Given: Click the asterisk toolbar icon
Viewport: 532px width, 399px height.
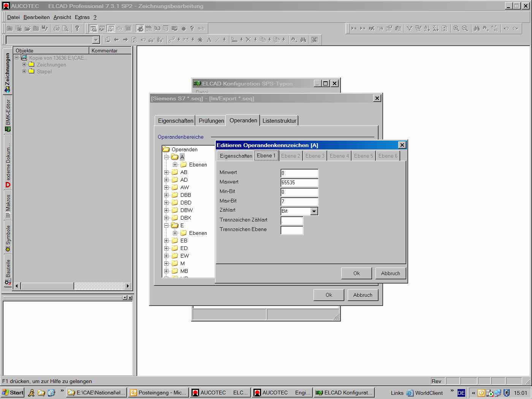Looking at the screenshot, I should (200, 40).
